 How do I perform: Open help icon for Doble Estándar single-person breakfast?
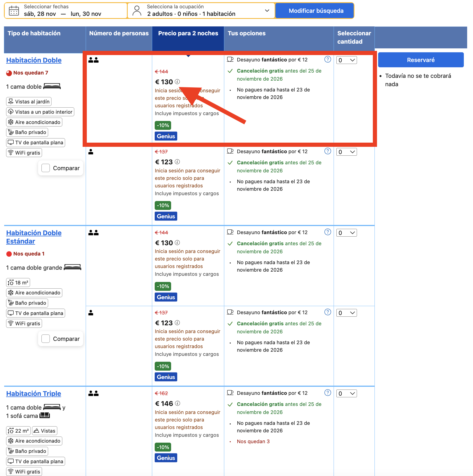(328, 312)
